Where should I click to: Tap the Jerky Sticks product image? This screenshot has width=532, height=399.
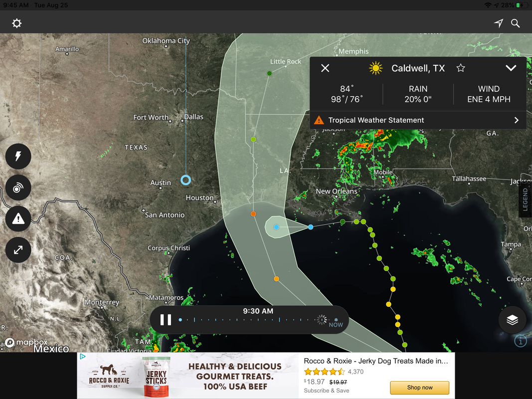[x=156, y=377]
